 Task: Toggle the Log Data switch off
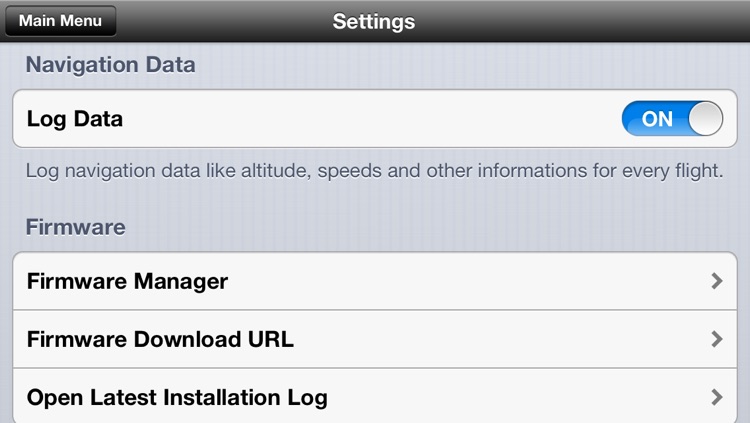click(672, 119)
